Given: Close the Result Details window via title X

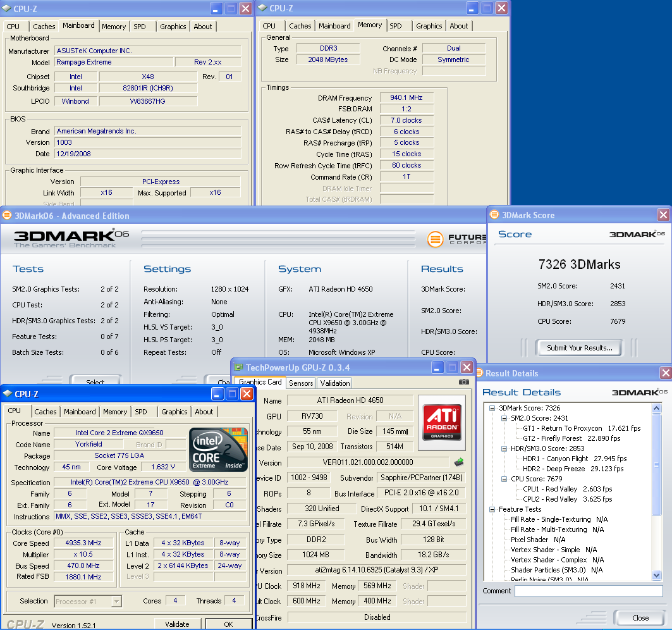Looking at the screenshot, I should click(x=666, y=373).
